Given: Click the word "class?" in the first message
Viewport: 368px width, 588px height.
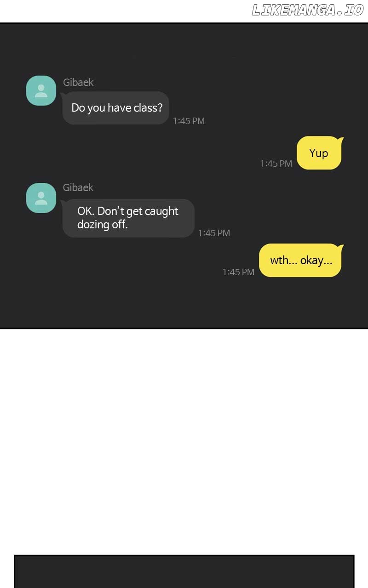Looking at the screenshot, I should point(148,108).
